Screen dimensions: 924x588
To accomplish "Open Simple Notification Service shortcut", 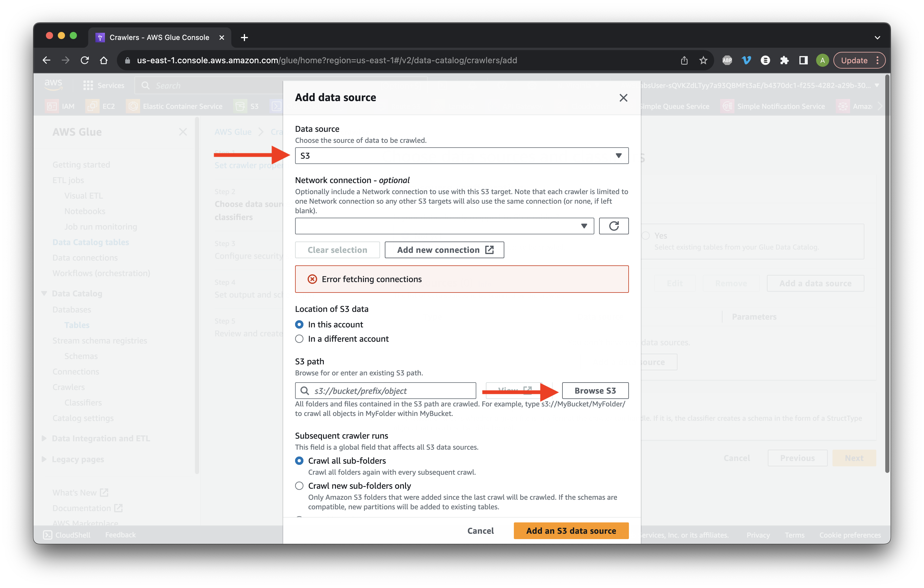I will pos(773,106).
